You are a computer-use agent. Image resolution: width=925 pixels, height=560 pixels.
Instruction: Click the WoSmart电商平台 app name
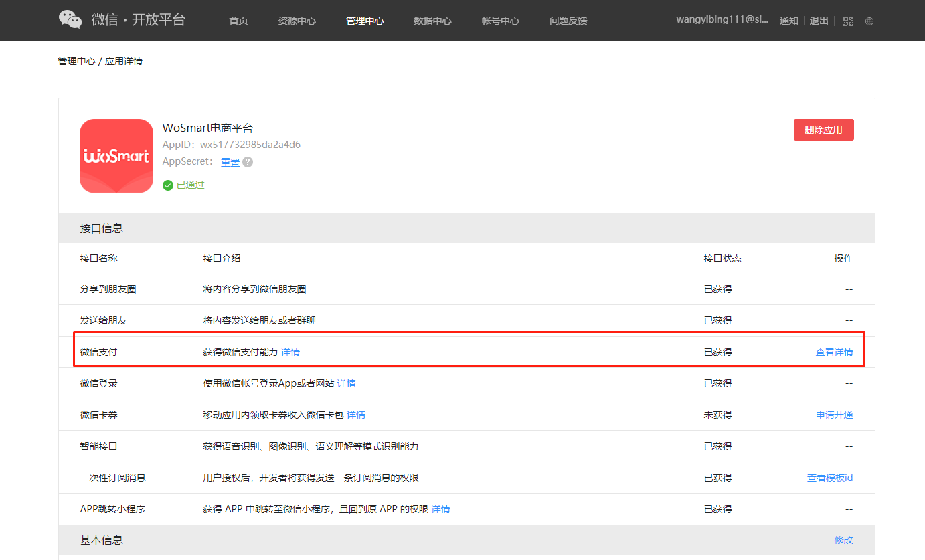(207, 128)
